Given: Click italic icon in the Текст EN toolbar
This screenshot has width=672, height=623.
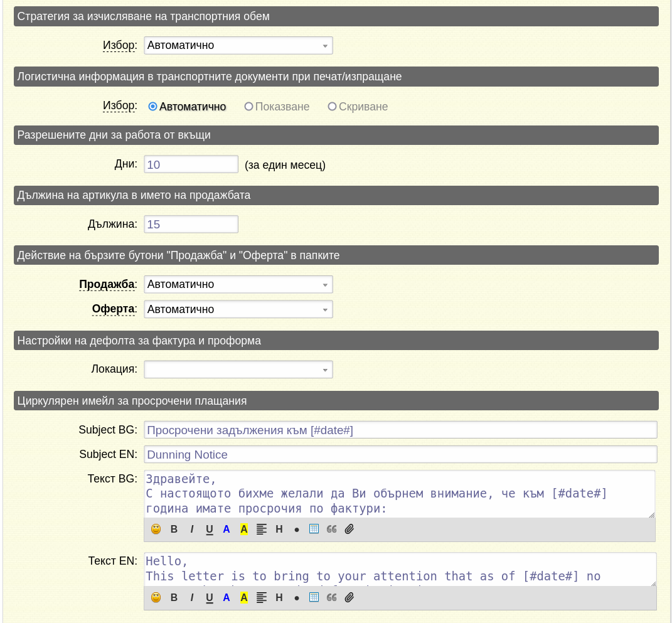Looking at the screenshot, I should tap(191, 597).
